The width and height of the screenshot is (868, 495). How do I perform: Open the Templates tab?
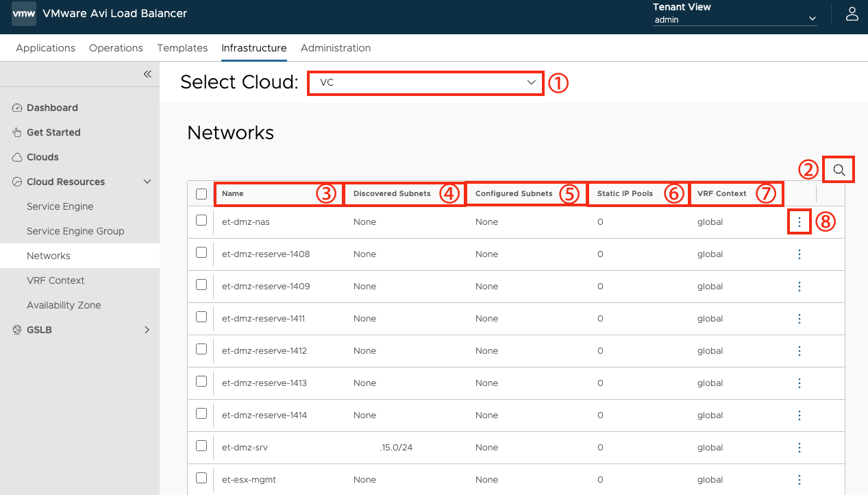182,48
